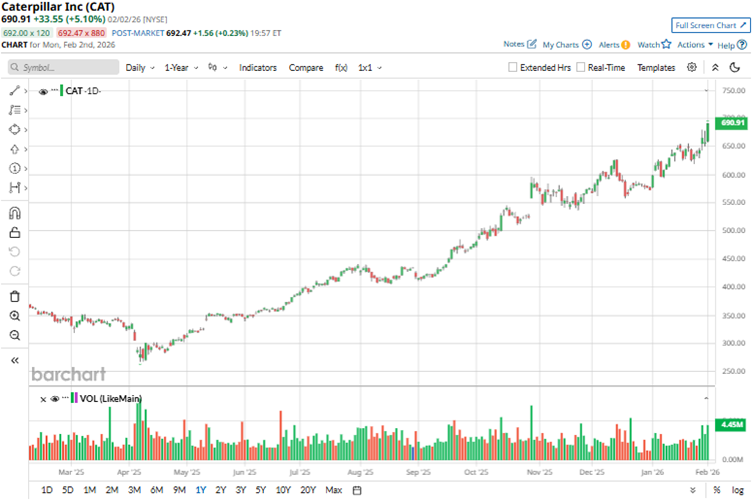Click the Watch star icon
The image size is (752, 500).
[x=666, y=44]
